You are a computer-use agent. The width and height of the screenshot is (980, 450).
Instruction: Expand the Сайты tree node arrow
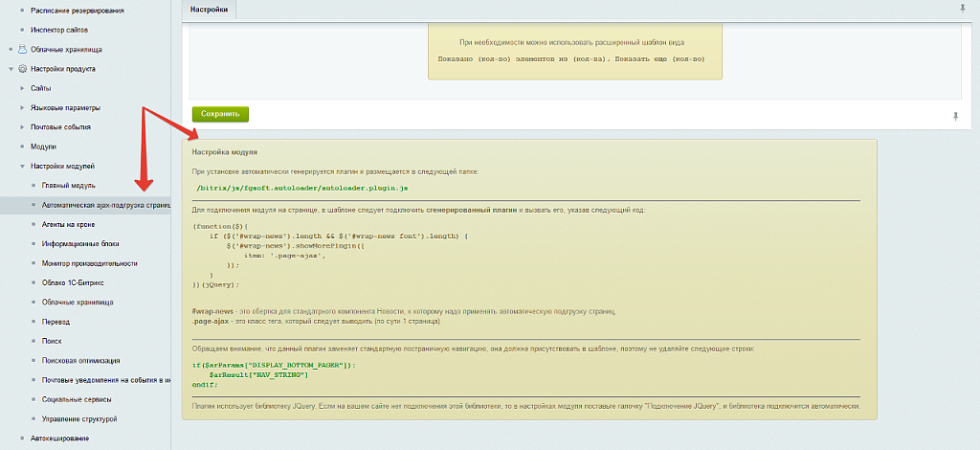coord(22,88)
